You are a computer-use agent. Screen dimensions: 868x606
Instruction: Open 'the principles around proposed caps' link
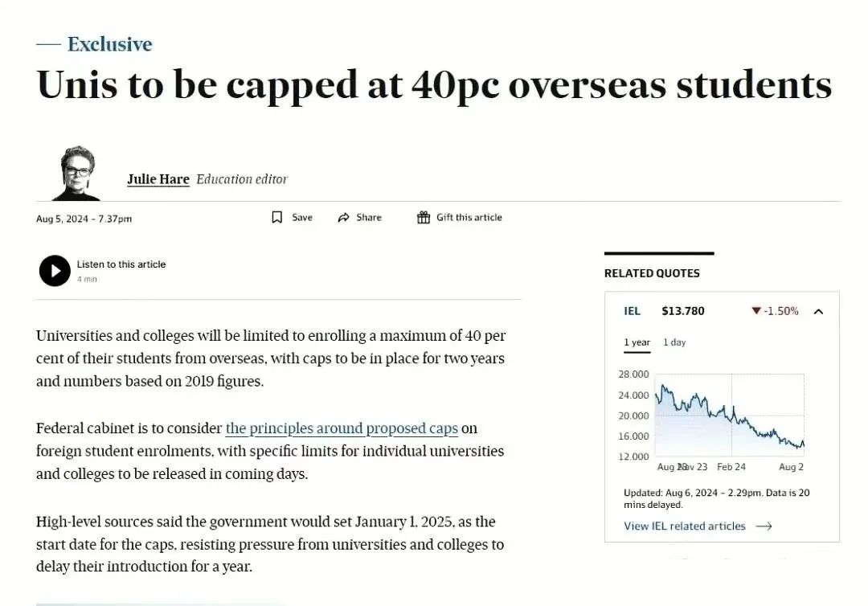coord(342,428)
